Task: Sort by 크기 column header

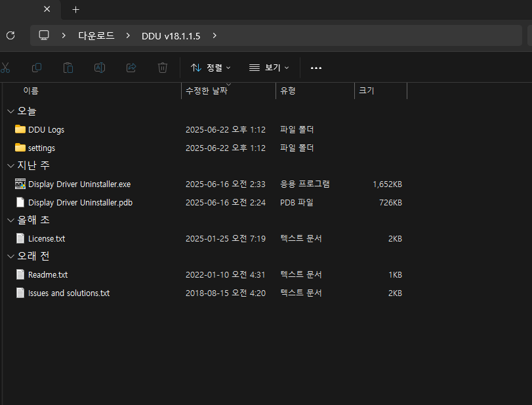Action: 367,91
